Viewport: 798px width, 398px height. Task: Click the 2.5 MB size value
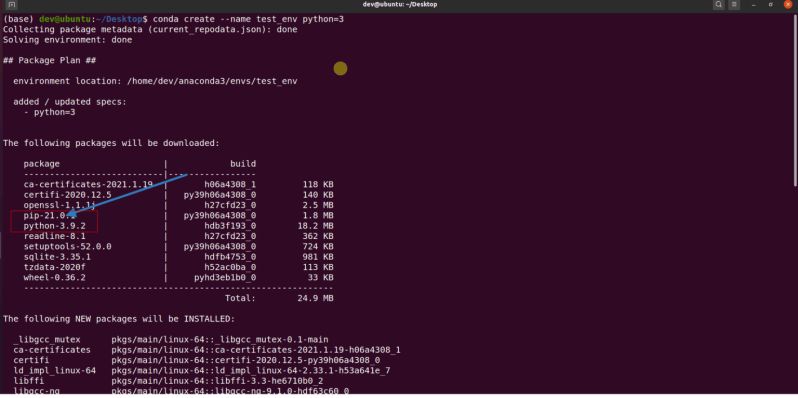(318, 205)
